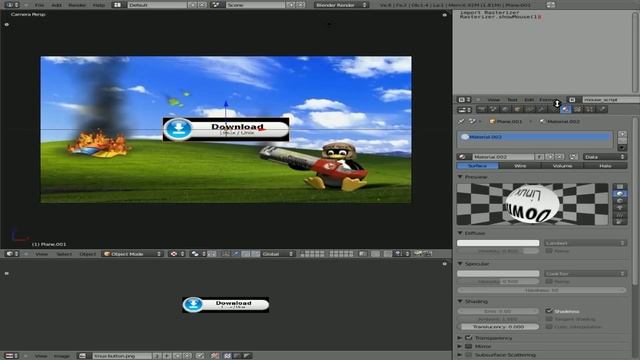This screenshot has width=640, height=360.
Task: Collapse the Diffuse panel
Action: 460,233
